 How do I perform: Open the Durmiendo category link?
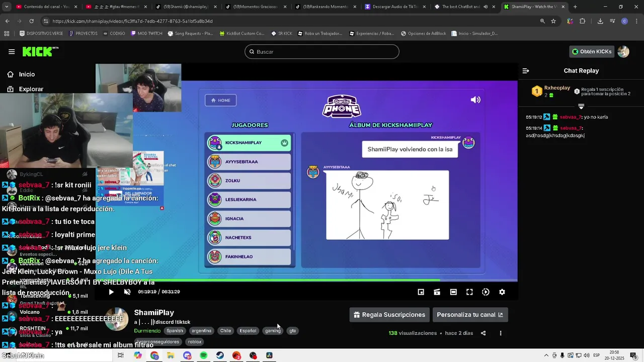click(x=147, y=331)
